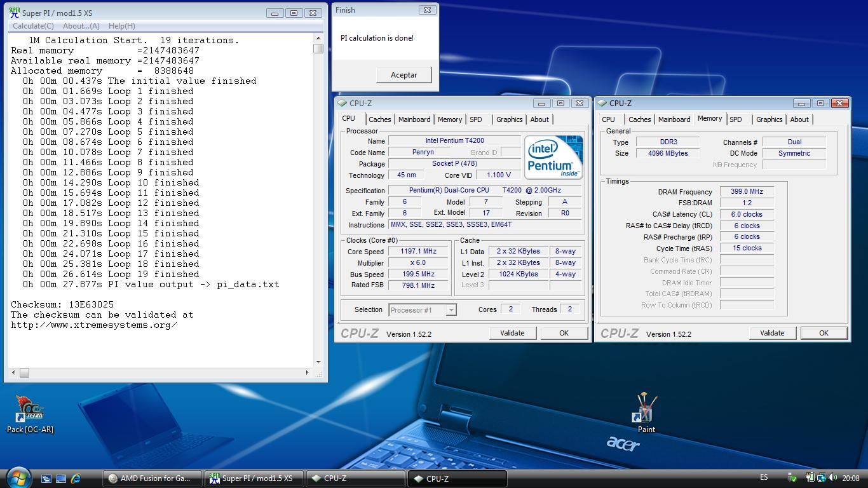The image size is (868, 488).
Task: Click Super PI vertical scrollbar up arrow
Action: pos(318,39)
